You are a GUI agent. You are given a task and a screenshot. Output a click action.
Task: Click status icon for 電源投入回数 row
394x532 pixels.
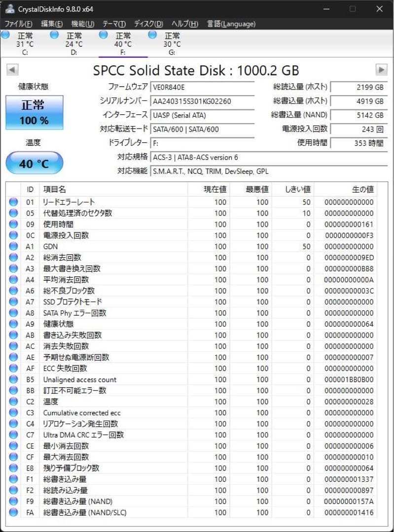pyautogui.click(x=14, y=235)
